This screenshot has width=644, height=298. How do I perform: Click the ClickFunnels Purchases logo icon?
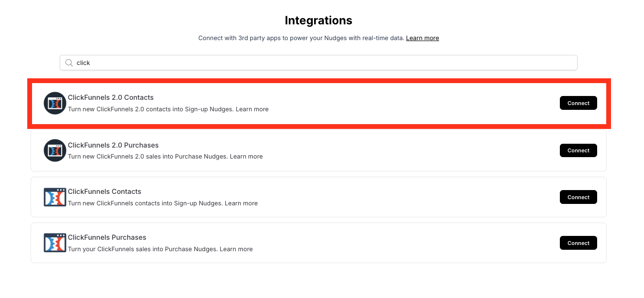tap(55, 243)
